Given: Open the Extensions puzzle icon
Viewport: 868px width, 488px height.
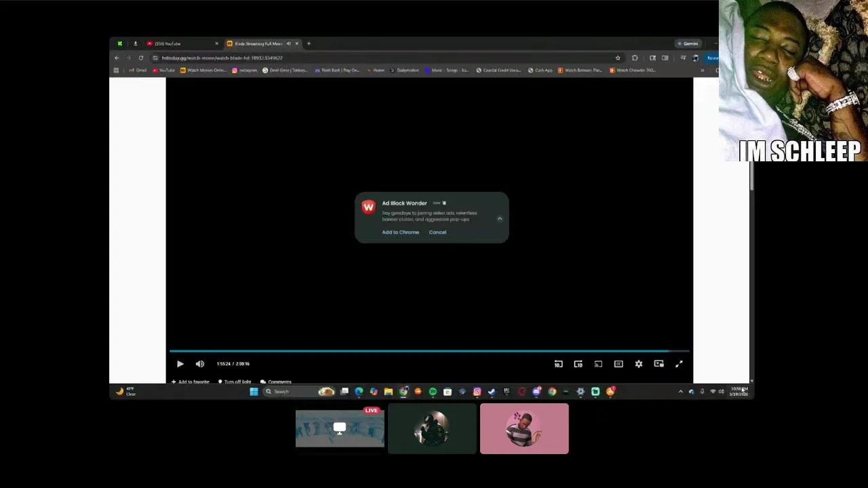Looking at the screenshot, I should click(x=635, y=58).
